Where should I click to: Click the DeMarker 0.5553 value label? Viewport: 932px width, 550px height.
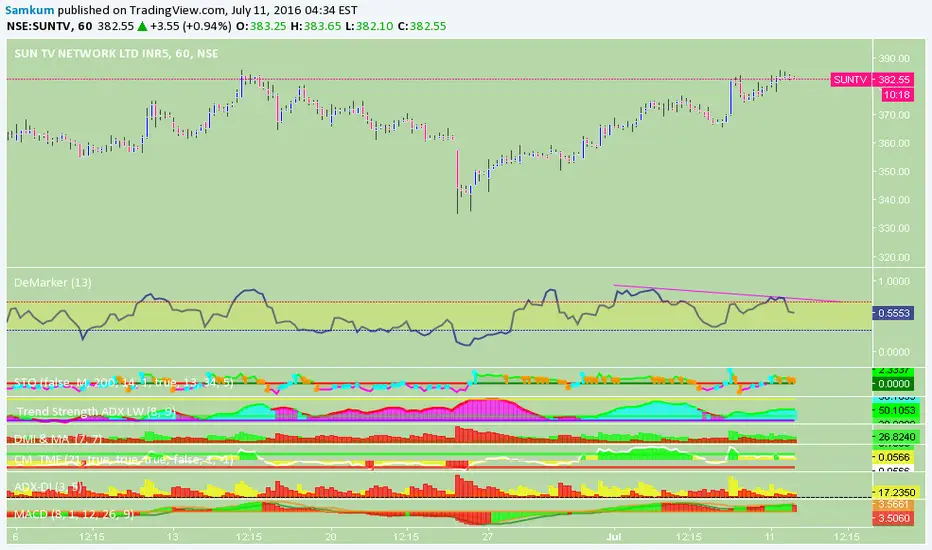[892, 313]
